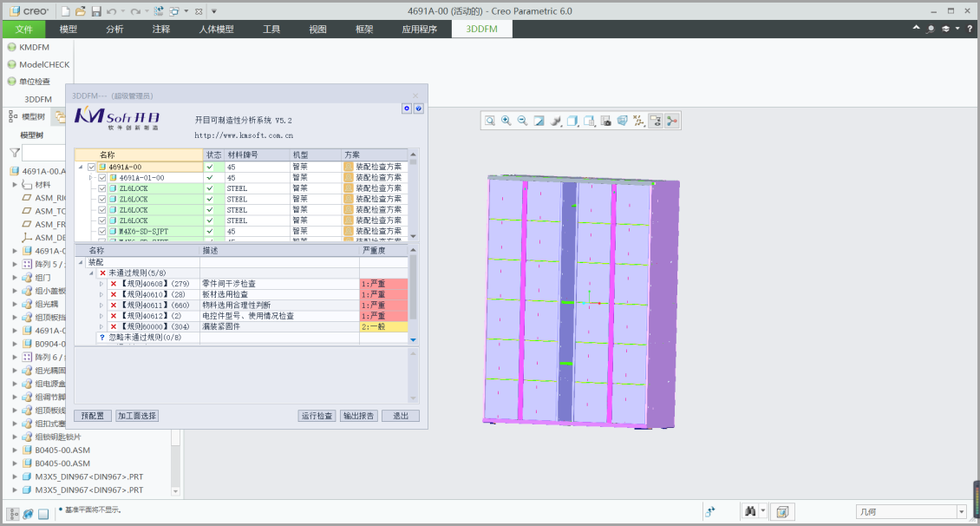Uncheck the 4691A-00 assembly checkbox
This screenshot has height=526, width=980.
pyautogui.click(x=92, y=167)
